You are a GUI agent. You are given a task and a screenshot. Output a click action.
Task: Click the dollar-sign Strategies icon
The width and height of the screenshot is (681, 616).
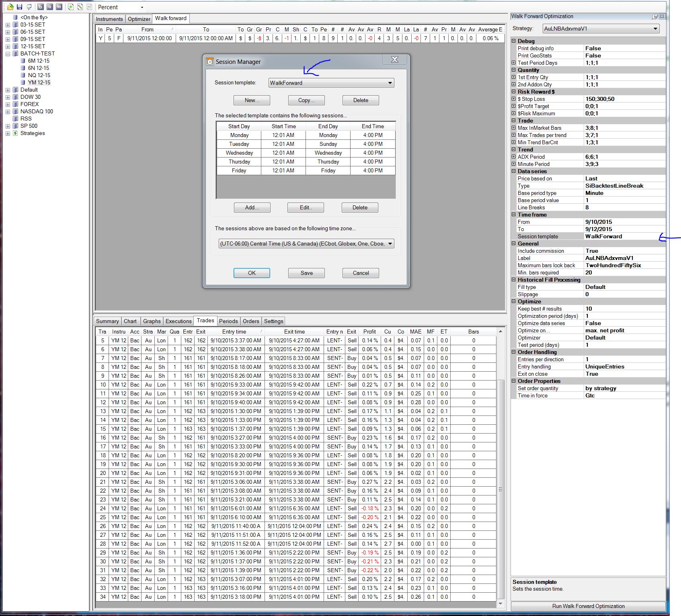click(x=15, y=133)
